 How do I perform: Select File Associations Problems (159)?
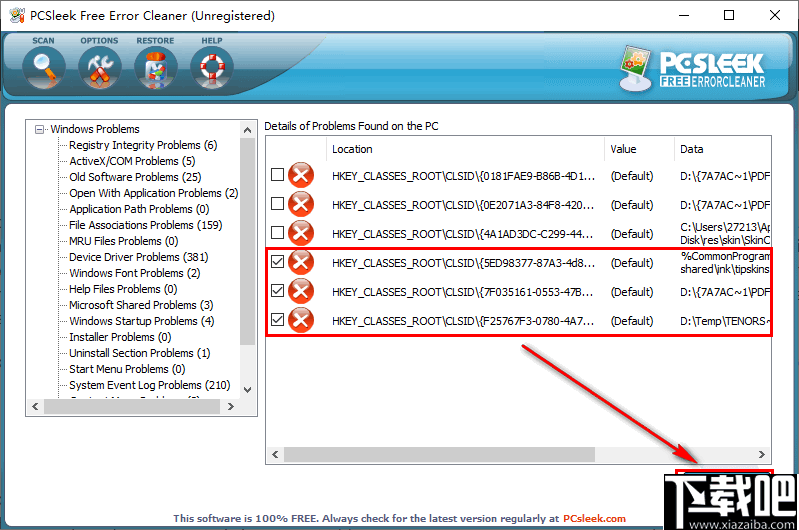coord(146,225)
